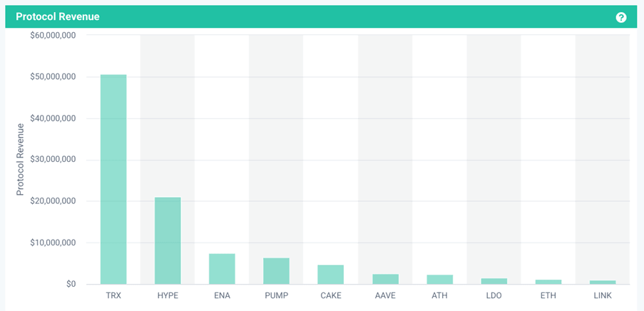
Task: Click the vertical Protocol Revenue axis title
Action: pyautogui.click(x=21, y=159)
